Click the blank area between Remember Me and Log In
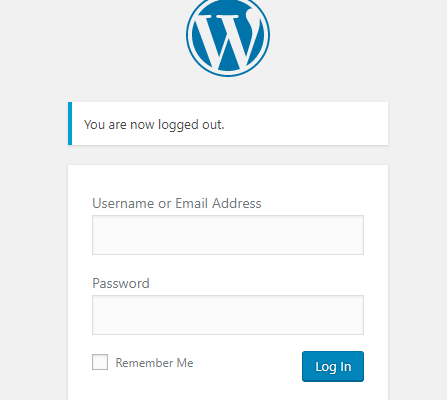This screenshot has height=400, width=447. 248,365
